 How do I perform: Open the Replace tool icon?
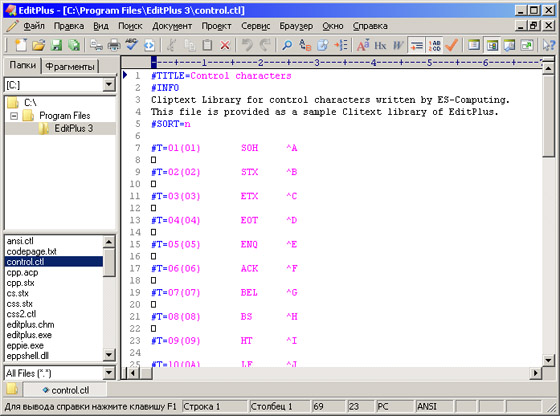[305, 45]
